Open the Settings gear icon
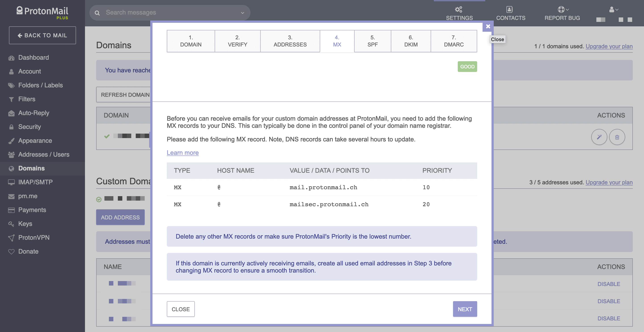The height and width of the screenshot is (332, 644). pyautogui.click(x=458, y=9)
